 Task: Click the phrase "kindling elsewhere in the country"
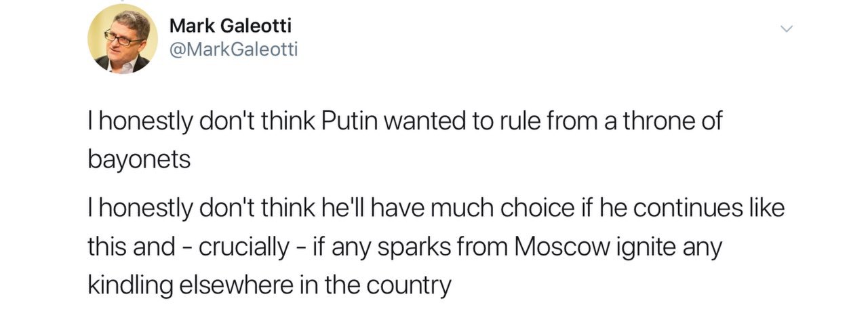pyautogui.click(x=269, y=285)
